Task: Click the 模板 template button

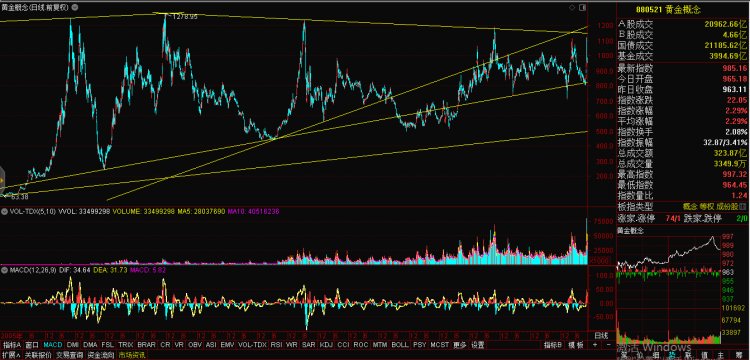Action: pos(576,345)
